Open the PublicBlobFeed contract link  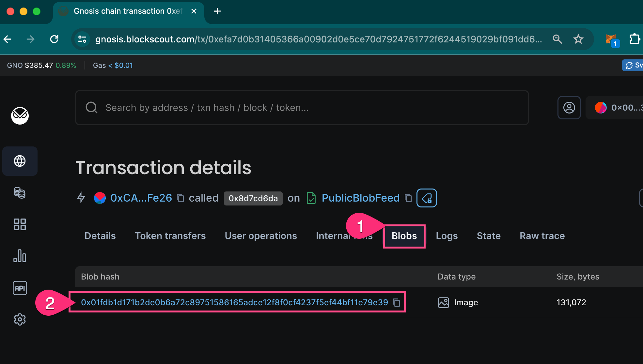click(x=360, y=198)
